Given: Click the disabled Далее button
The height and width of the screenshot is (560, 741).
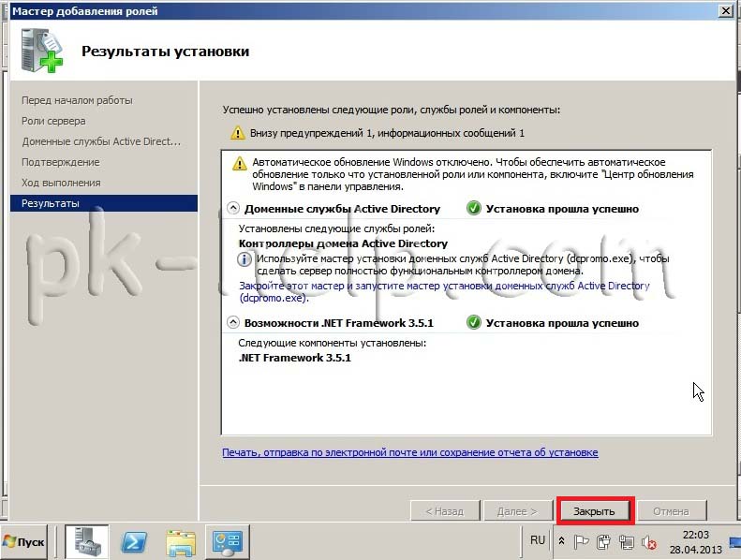Looking at the screenshot, I should coord(517,511).
